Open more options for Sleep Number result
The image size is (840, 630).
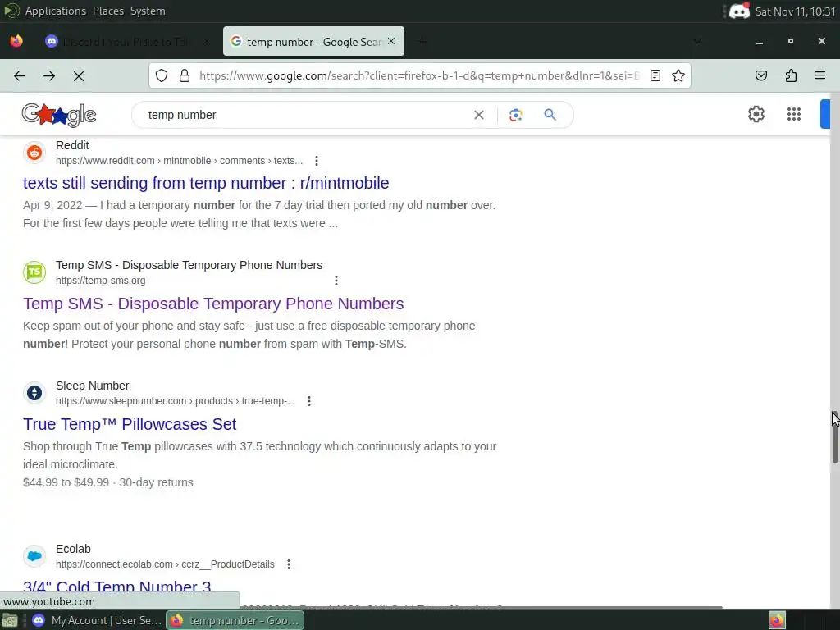[x=309, y=401]
